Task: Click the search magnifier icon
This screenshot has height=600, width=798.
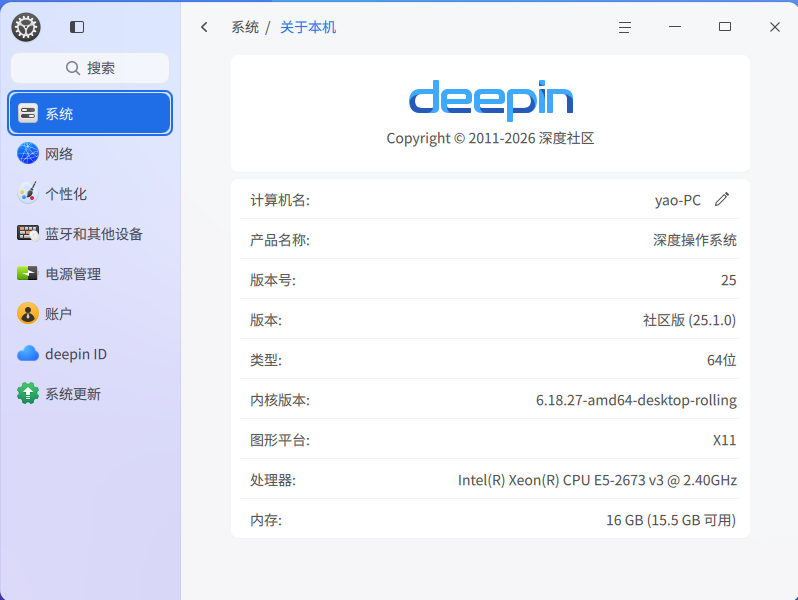Action: [73, 68]
